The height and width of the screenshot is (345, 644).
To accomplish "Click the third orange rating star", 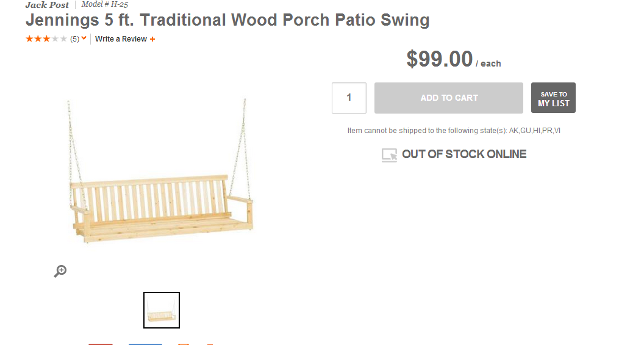I will pyautogui.click(x=46, y=39).
